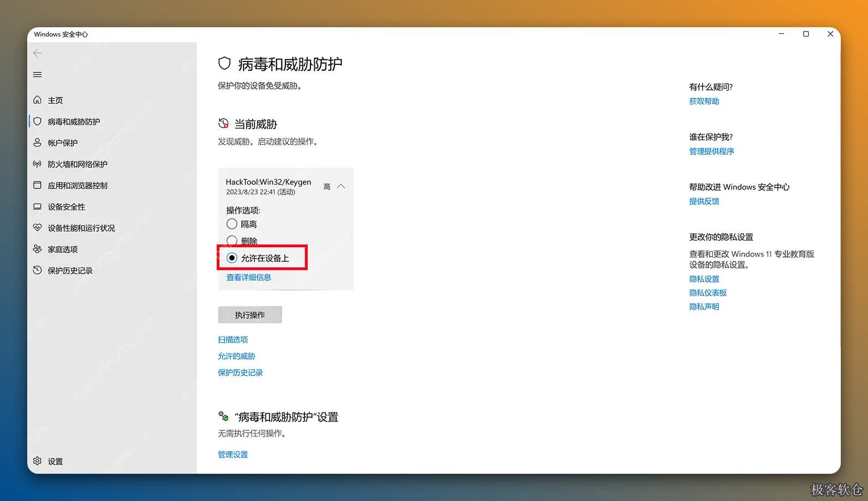The width and height of the screenshot is (868, 501).
Task: Click the back arrow icon
Action: pyautogui.click(x=38, y=53)
